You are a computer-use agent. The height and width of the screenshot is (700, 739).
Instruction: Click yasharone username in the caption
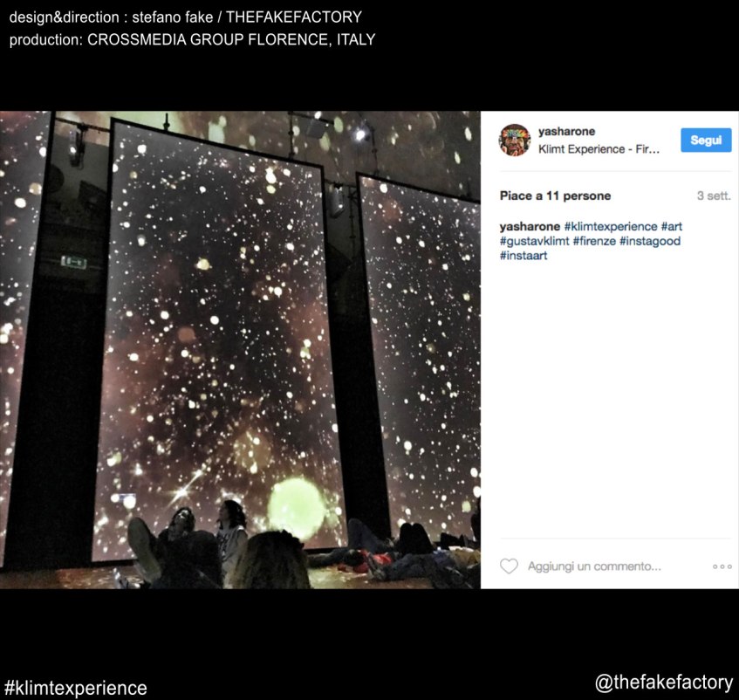click(x=530, y=226)
